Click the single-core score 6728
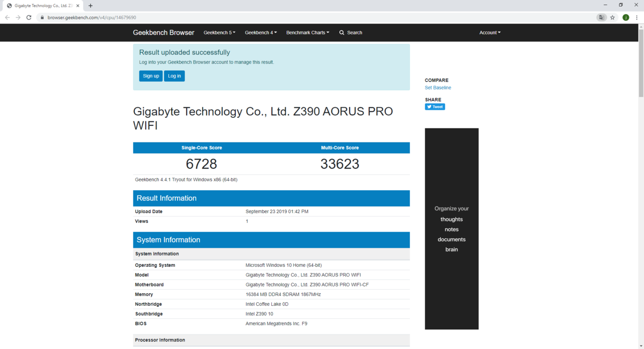 (x=201, y=164)
